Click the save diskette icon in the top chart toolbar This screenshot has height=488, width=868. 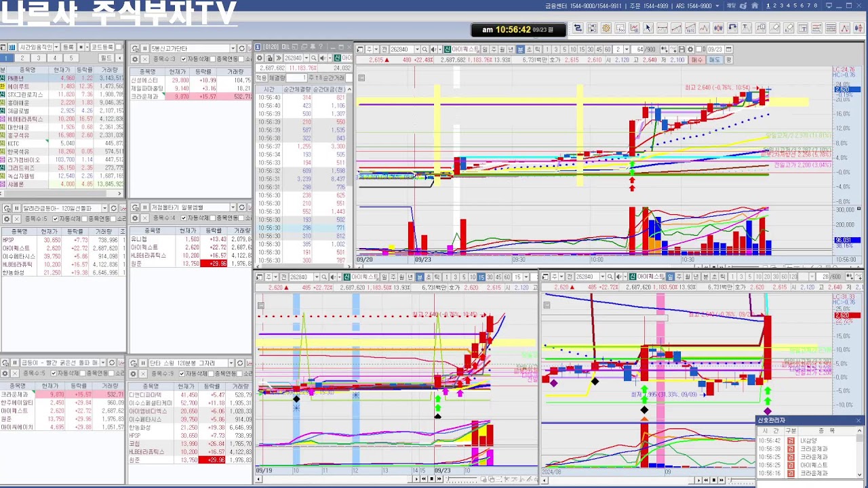(682, 49)
